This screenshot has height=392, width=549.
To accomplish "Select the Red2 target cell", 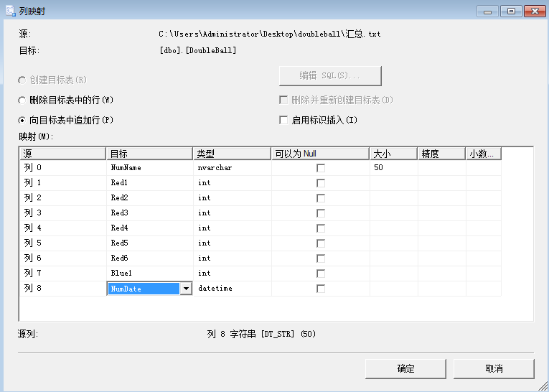I will [x=149, y=198].
